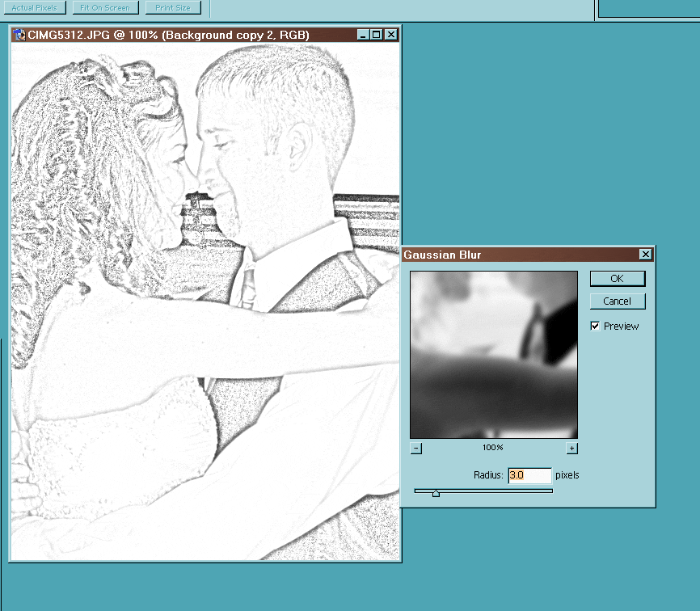Maximize the CIMG5312.JPG document window

(376, 35)
